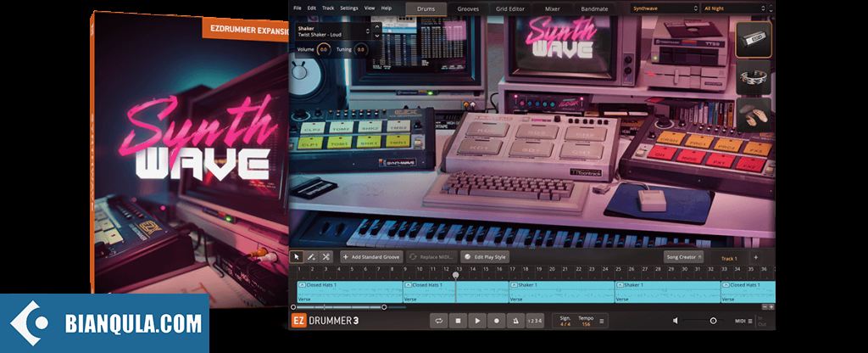
Task: Click the EZ Drummer 3 logo
Action: (325, 321)
